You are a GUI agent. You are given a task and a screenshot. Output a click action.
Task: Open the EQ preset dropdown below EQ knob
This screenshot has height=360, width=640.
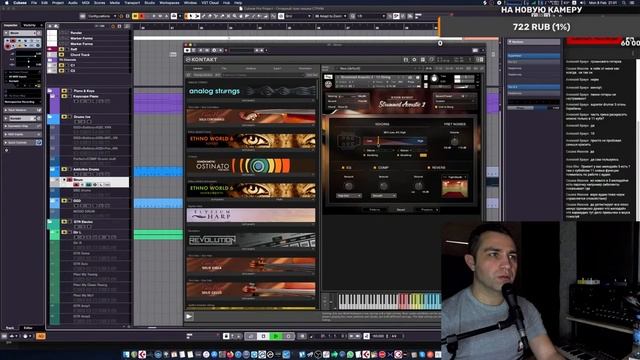pos(349,196)
